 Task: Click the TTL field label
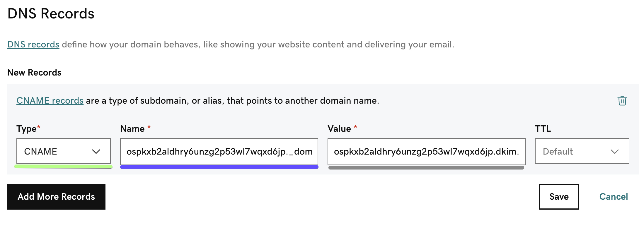pyautogui.click(x=543, y=129)
